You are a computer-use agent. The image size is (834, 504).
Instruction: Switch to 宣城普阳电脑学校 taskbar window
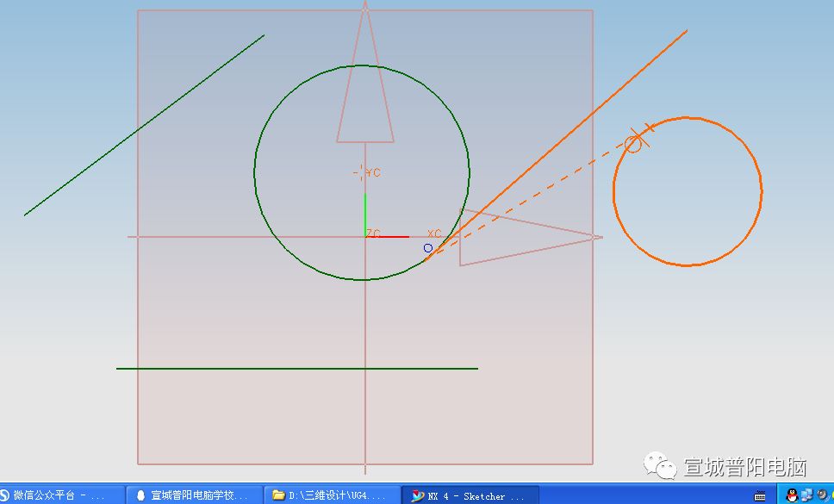pyautogui.click(x=195, y=495)
